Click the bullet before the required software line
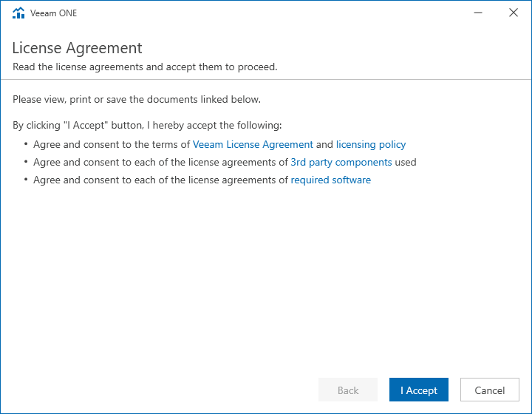Screen dimensions: 532x414 26,180
